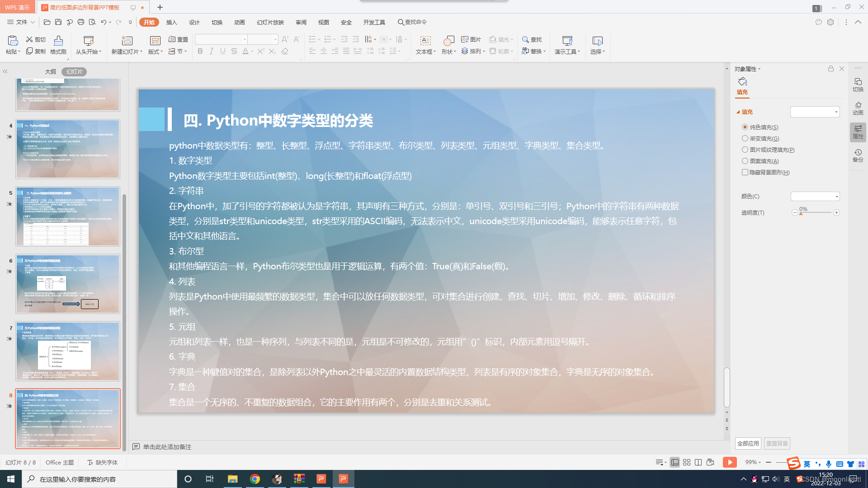Click the Presentation Tools (演示工具) icon
Viewport: 868px width, 488px height.
567,41
